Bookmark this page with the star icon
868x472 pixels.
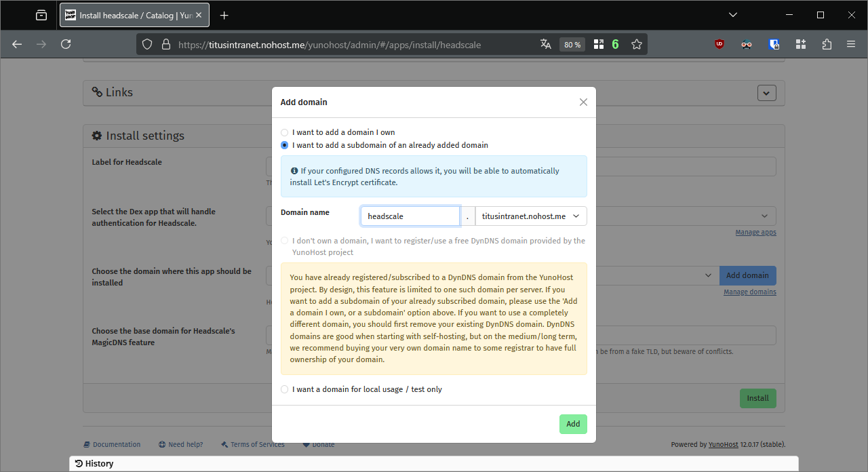click(x=636, y=44)
